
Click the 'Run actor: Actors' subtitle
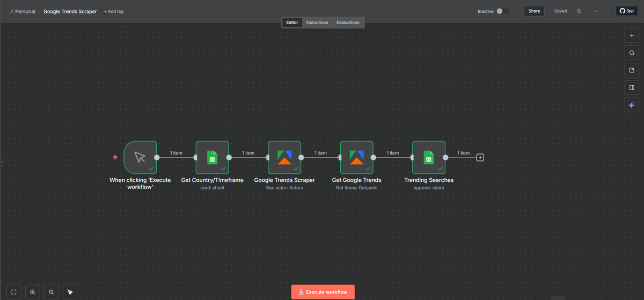(x=284, y=188)
